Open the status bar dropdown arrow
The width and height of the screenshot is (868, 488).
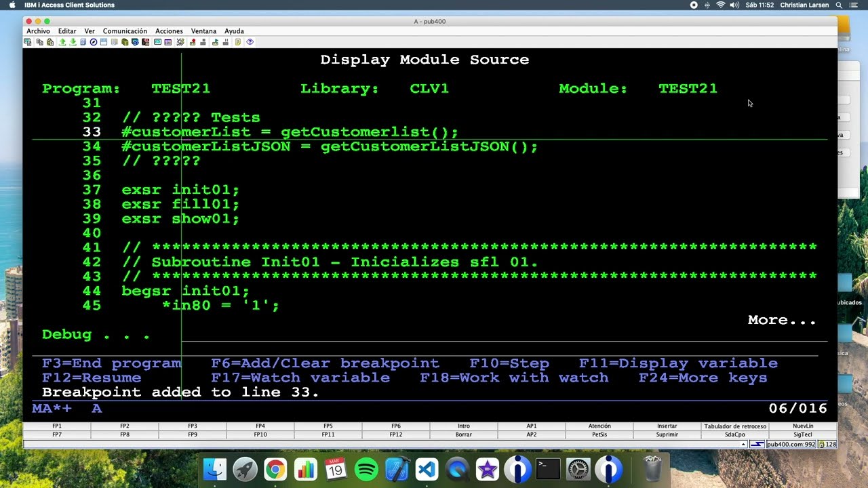[744, 445]
